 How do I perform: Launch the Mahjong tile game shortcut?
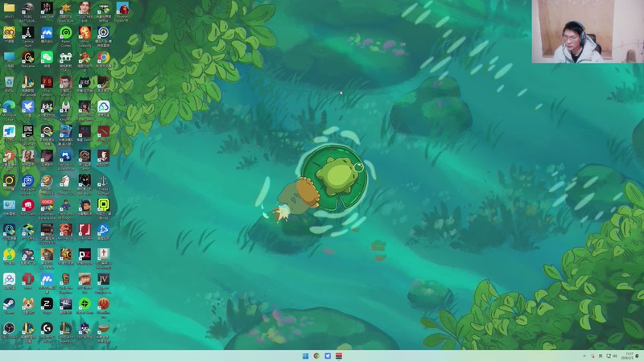[104, 254]
